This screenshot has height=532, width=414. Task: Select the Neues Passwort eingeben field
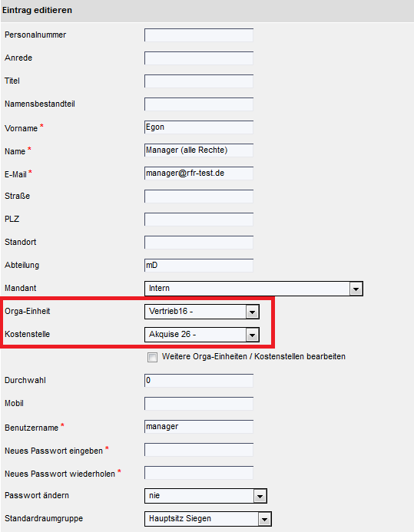click(199, 450)
